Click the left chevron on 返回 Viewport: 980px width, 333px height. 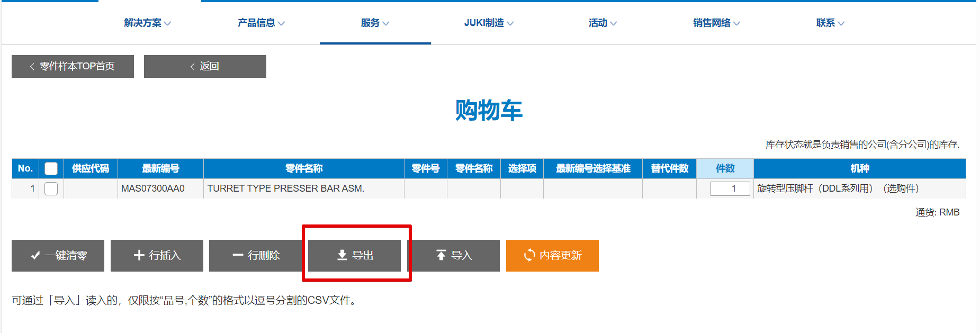(193, 67)
